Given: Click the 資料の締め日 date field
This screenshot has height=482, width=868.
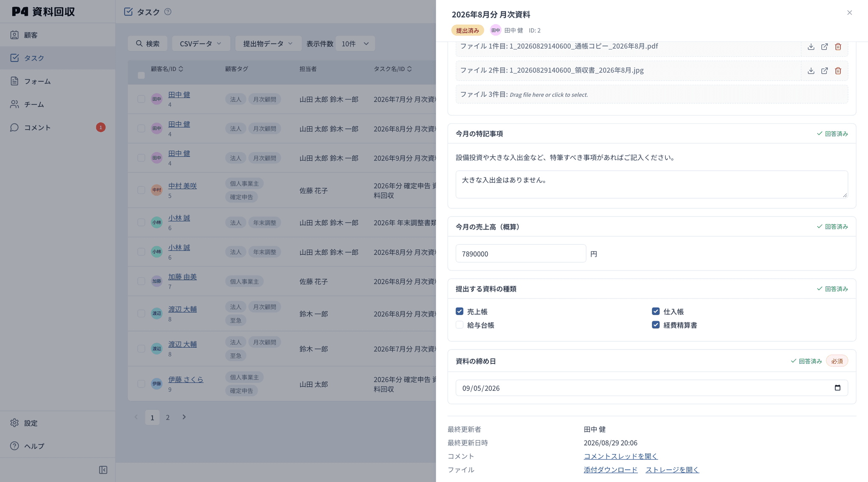Looking at the screenshot, I should click(x=652, y=388).
